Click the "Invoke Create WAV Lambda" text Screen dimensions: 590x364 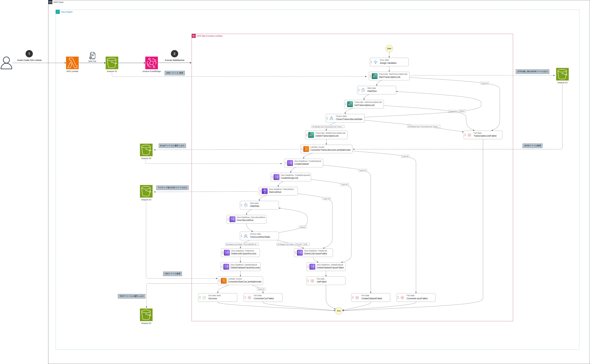(x=29, y=60)
